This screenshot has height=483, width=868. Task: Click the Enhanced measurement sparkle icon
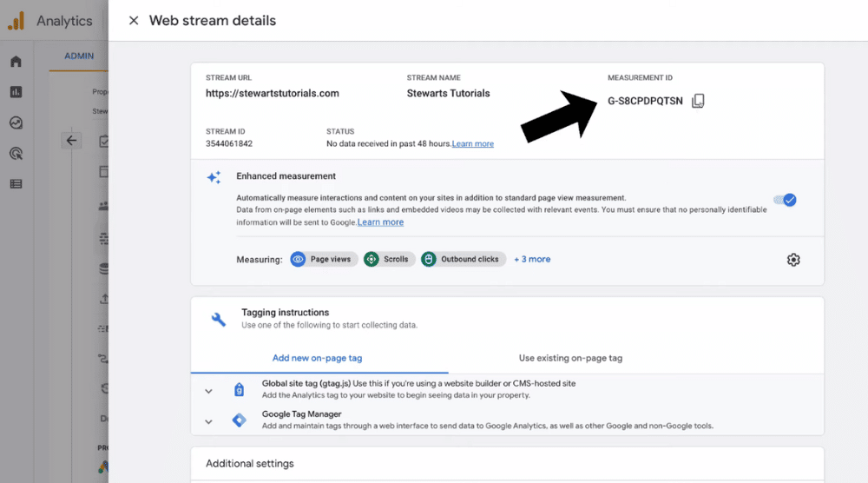(x=214, y=177)
